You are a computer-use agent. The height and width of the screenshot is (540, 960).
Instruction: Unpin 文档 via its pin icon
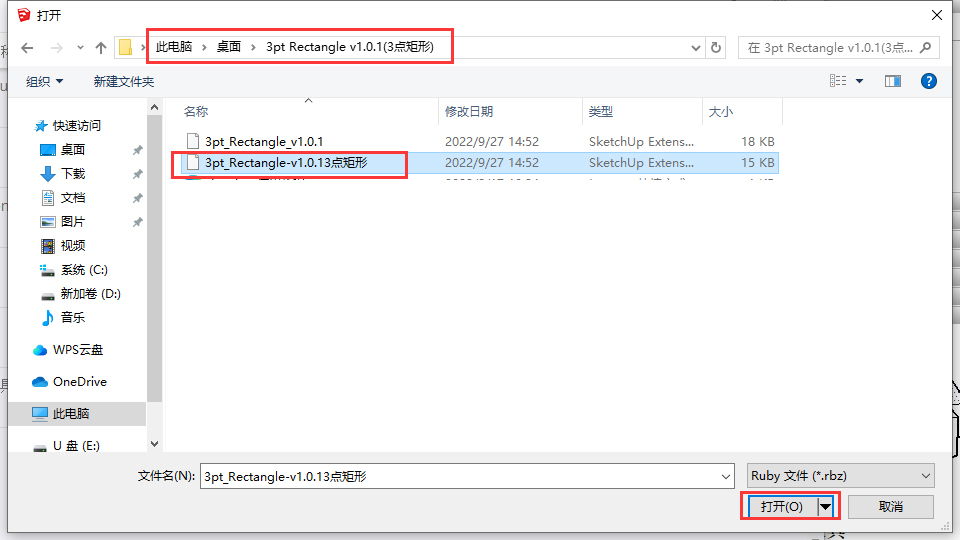(138, 198)
